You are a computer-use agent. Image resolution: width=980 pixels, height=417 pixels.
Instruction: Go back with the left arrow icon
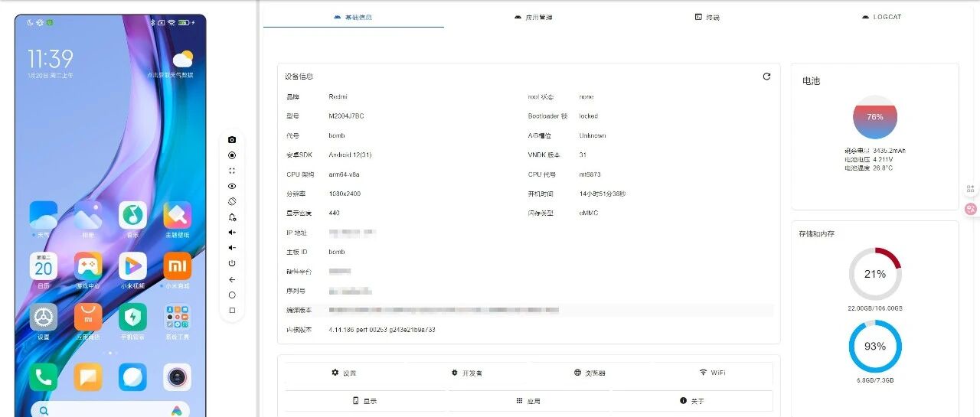click(x=232, y=279)
